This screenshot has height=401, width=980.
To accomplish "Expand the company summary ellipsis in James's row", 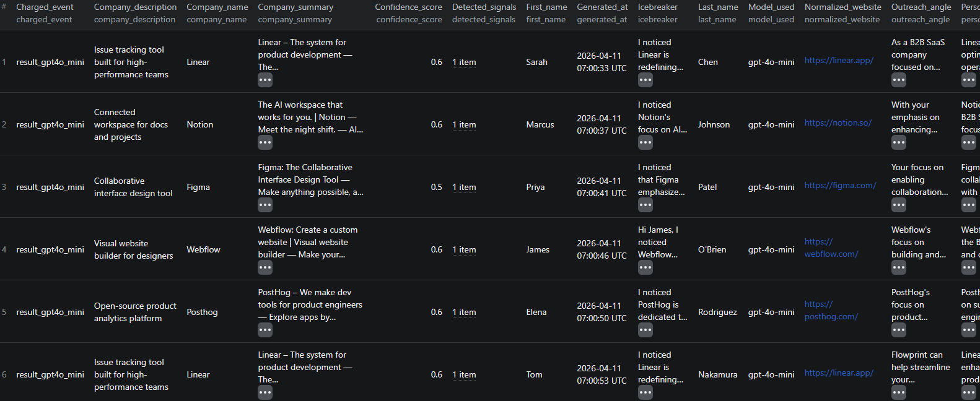I will 265,267.
